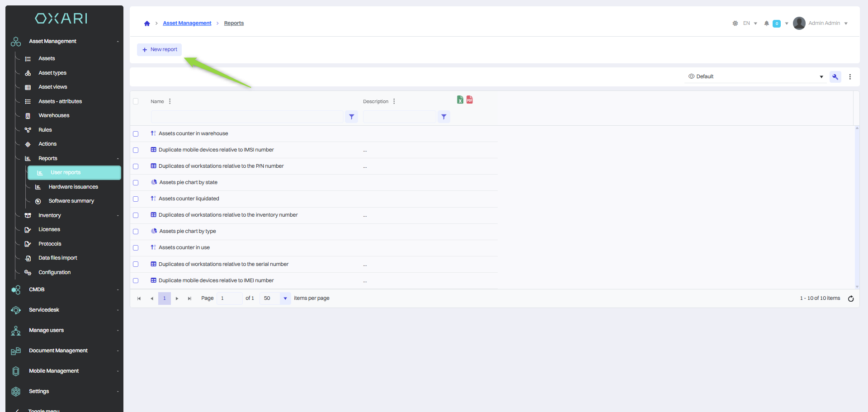Viewport: 868px width, 412px height.
Task: Refresh the reports table
Action: click(x=850, y=298)
